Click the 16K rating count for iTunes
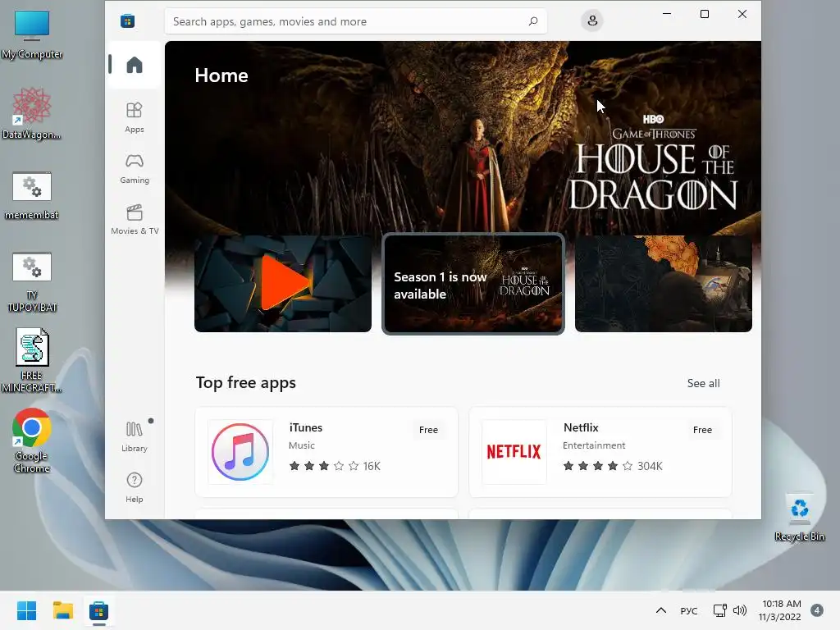Screen dimensions: 840x630 [372, 466]
